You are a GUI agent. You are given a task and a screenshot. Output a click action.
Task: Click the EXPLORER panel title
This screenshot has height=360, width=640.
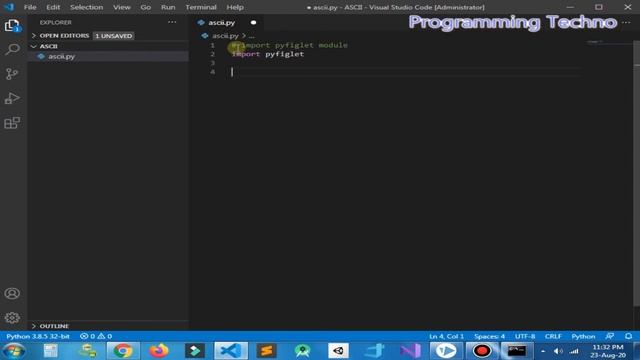pos(56,22)
